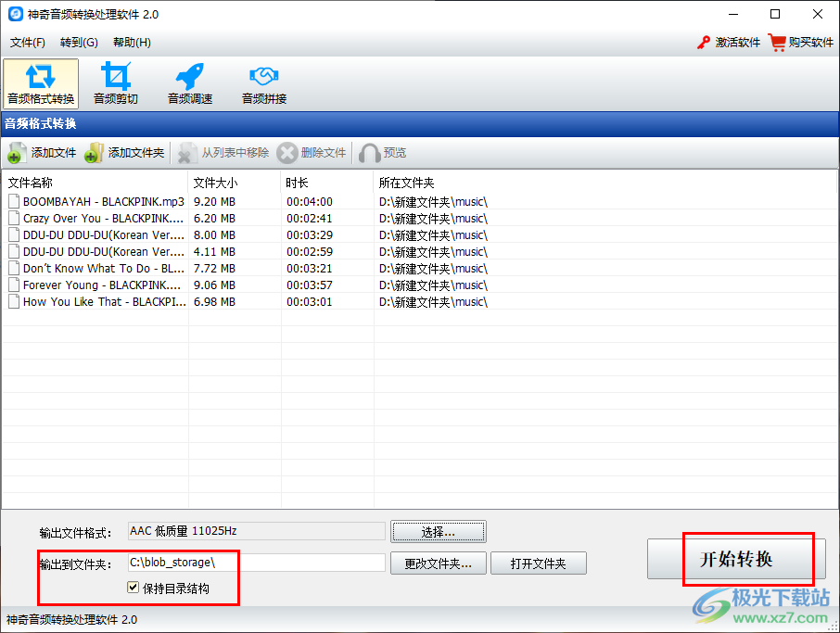Viewport: 840px width, 633px height.
Task: Click the 文件名称 column header
Action: (x=95, y=184)
